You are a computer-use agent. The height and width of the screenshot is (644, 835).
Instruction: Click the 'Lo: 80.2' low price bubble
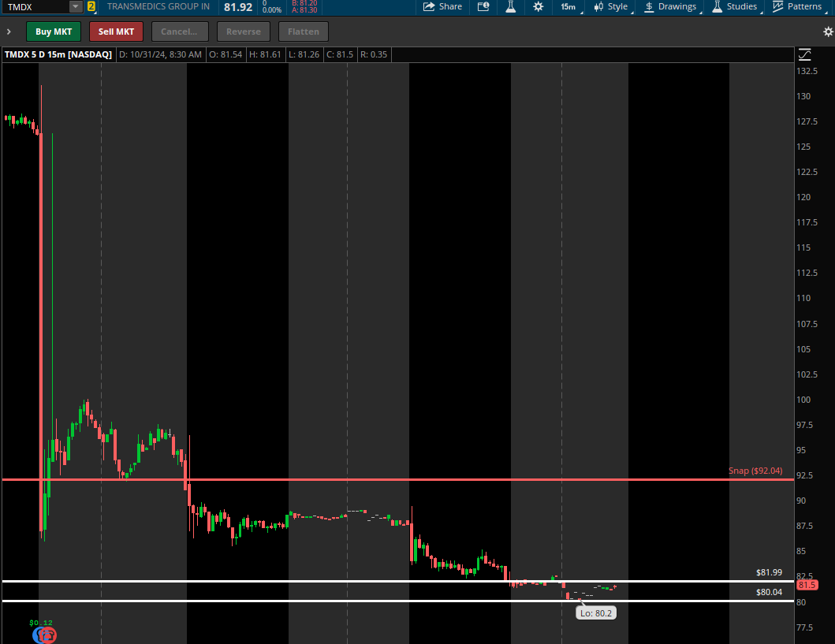tap(596, 613)
